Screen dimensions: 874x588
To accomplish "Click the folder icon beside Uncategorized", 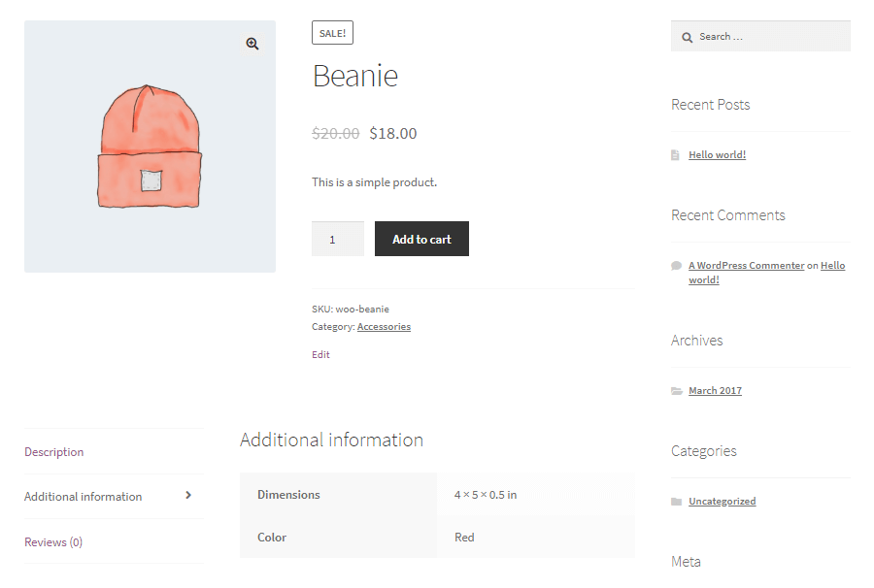I will pyautogui.click(x=677, y=501).
